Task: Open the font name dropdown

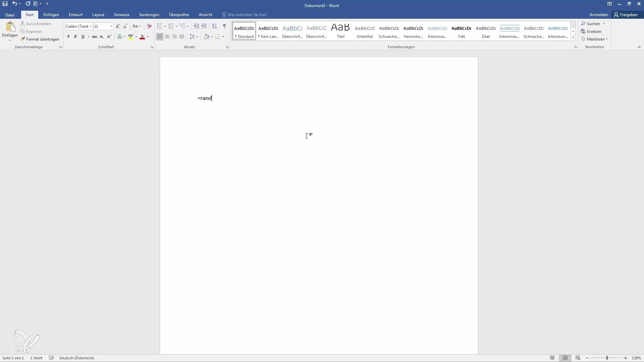Action: (91, 26)
